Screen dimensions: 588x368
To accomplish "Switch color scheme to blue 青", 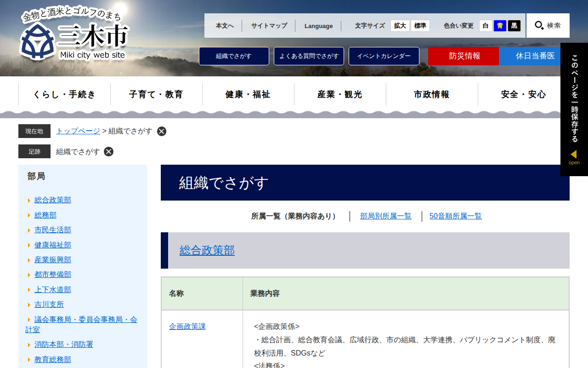I will pos(500,26).
